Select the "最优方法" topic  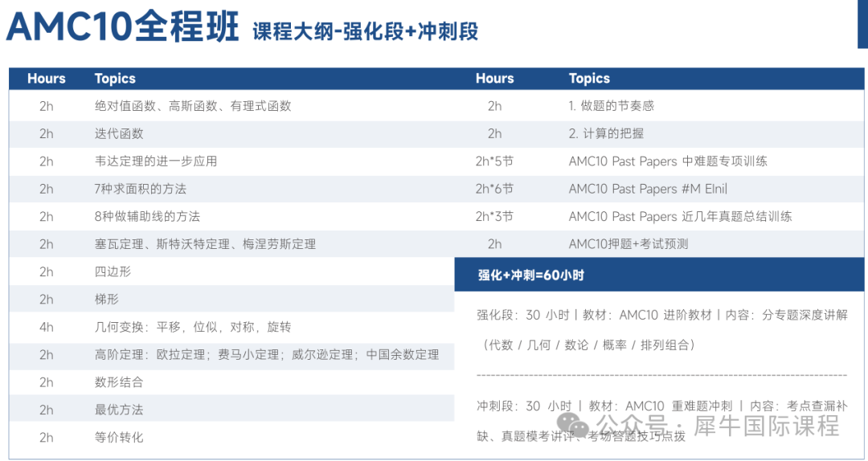(x=118, y=410)
